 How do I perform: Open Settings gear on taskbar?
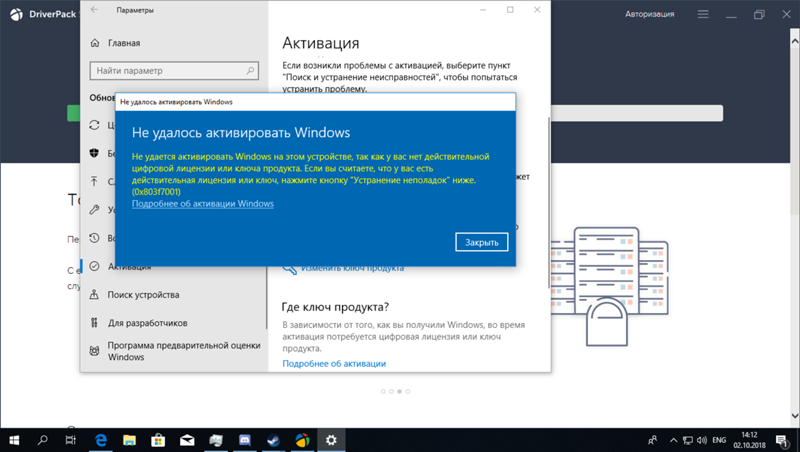point(331,440)
